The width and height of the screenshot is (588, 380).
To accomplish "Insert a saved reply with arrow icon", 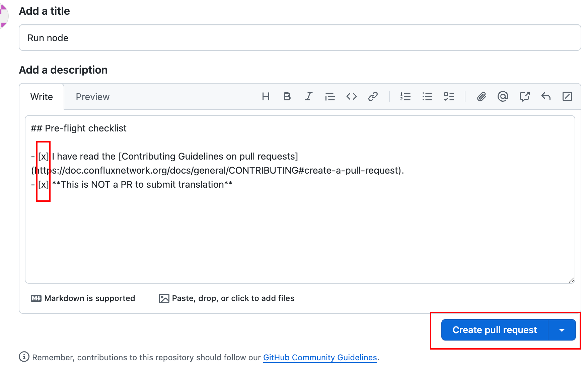I will pyautogui.click(x=546, y=97).
